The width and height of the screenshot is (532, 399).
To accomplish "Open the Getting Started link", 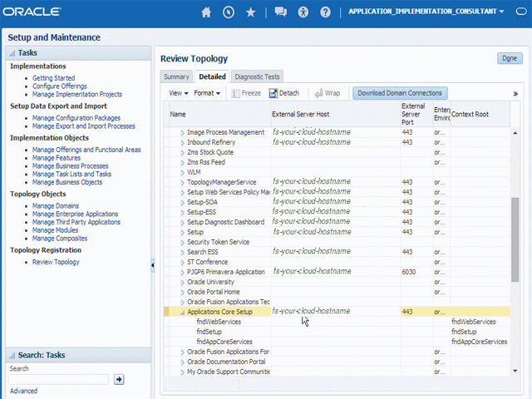I will coord(53,78).
